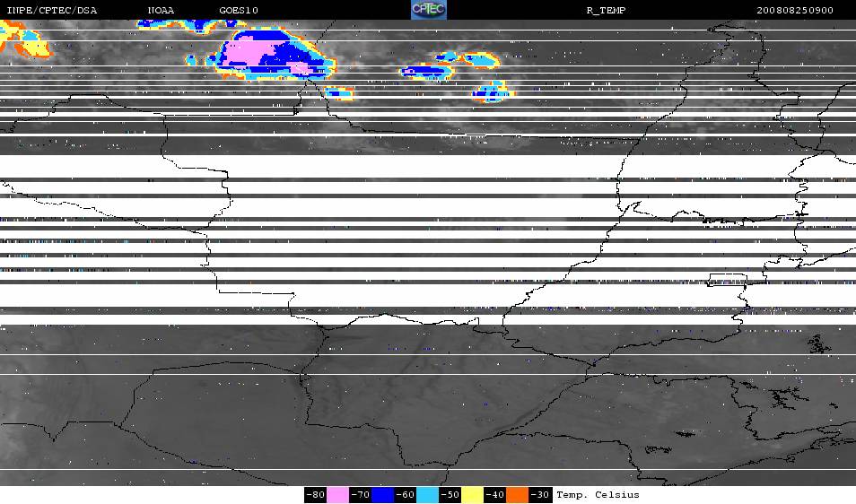Pick the dark blue legend color swatch

383,495
